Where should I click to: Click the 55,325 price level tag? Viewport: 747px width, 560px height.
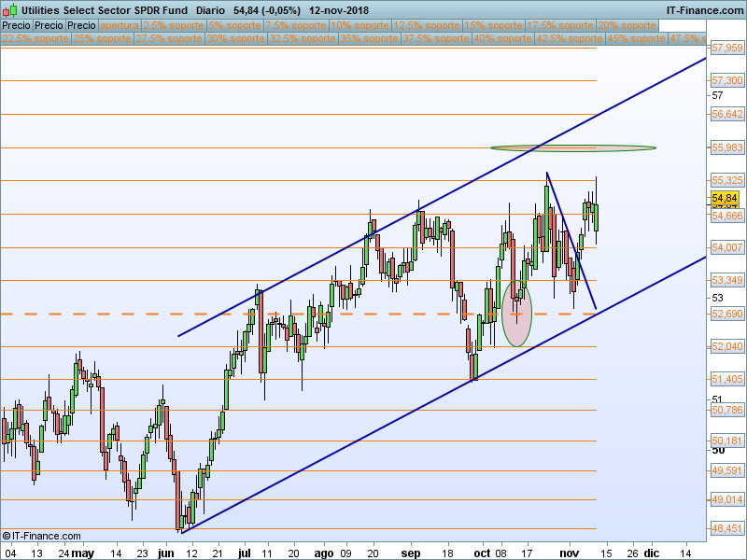727,180
